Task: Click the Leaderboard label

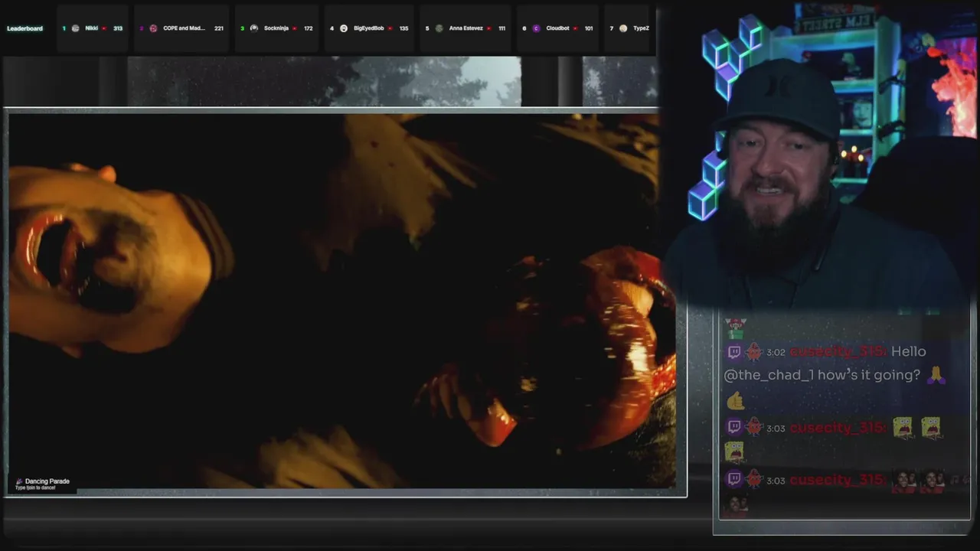Action: (24, 28)
